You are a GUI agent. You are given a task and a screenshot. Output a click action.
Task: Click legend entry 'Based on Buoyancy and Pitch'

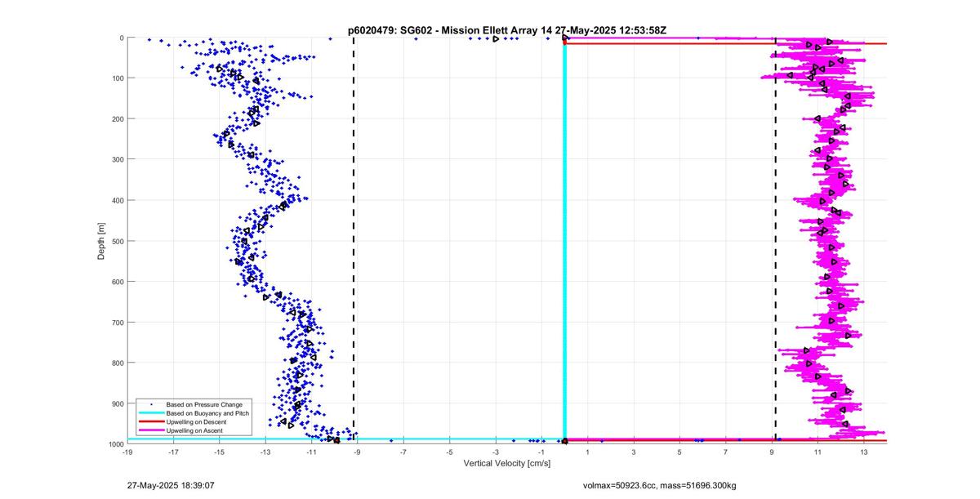click(207, 413)
